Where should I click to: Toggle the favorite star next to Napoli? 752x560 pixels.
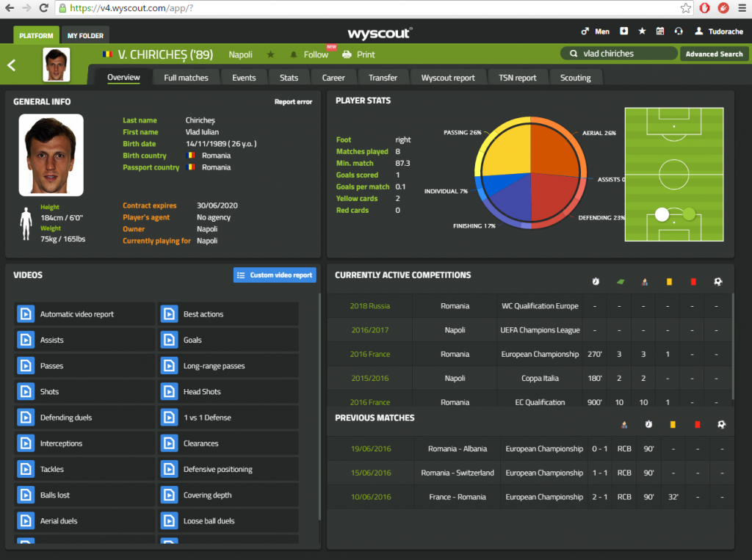[x=270, y=54]
